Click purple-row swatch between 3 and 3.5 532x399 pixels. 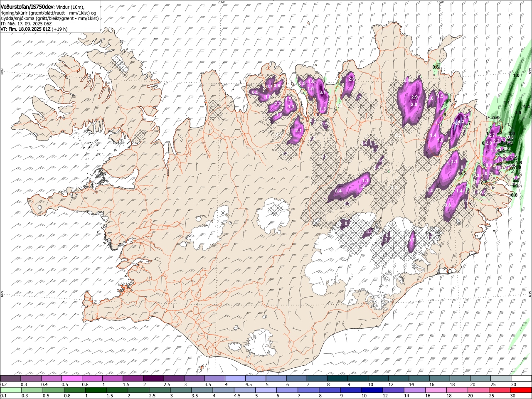pyautogui.click(x=194, y=378)
